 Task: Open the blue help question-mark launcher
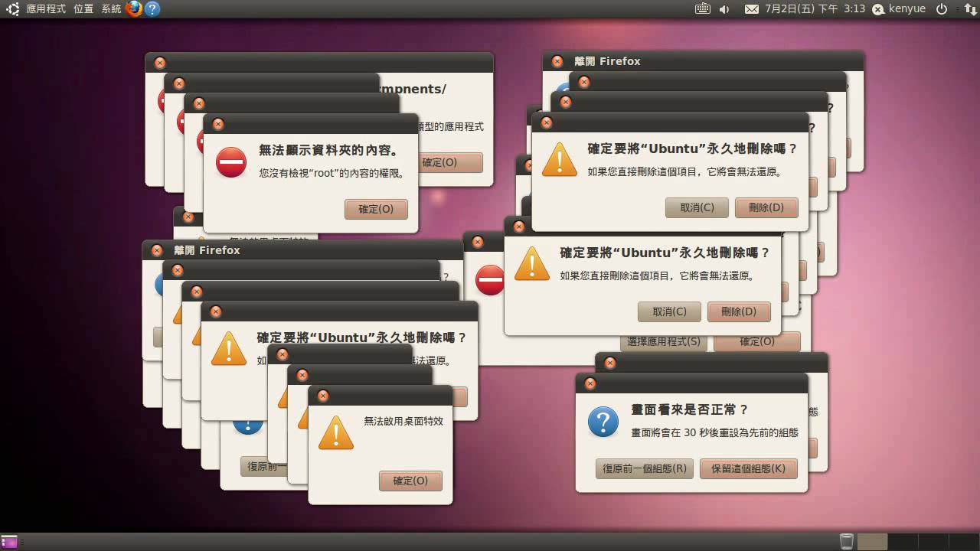[152, 9]
